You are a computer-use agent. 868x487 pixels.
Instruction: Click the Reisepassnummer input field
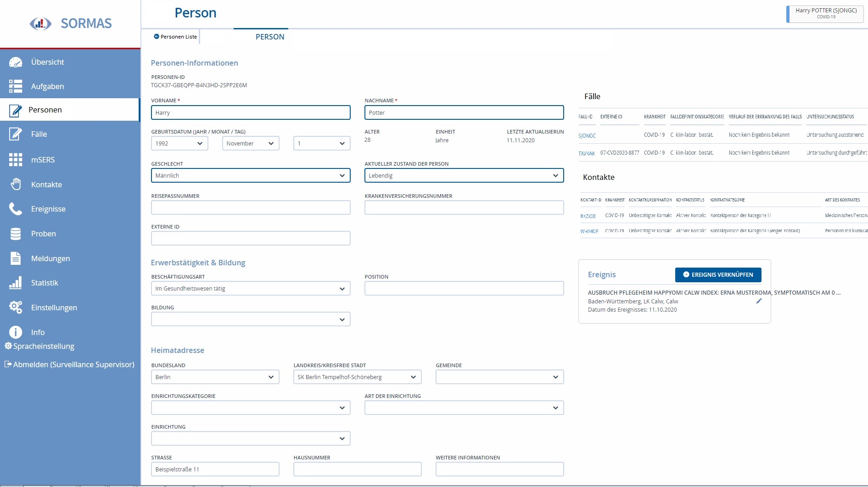point(251,207)
